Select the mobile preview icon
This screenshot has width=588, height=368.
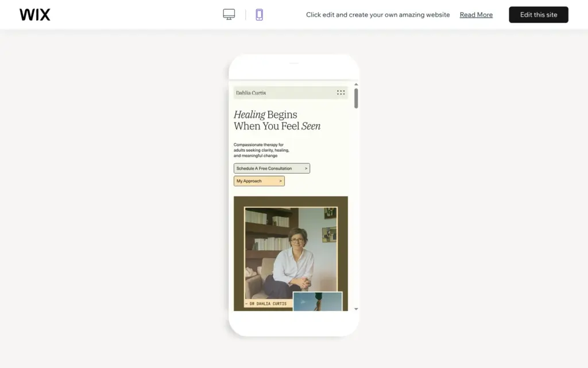pyautogui.click(x=259, y=14)
